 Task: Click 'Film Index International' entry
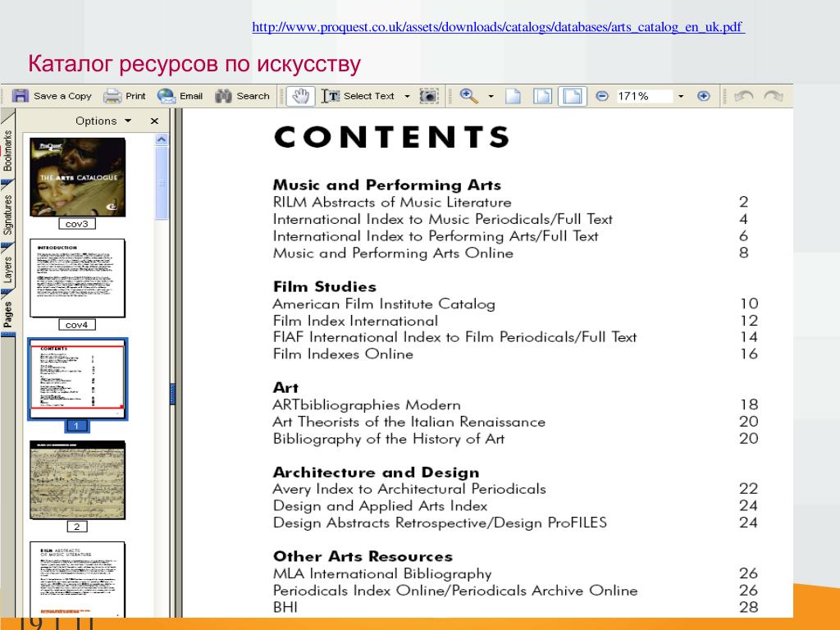[x=356, y=321]
